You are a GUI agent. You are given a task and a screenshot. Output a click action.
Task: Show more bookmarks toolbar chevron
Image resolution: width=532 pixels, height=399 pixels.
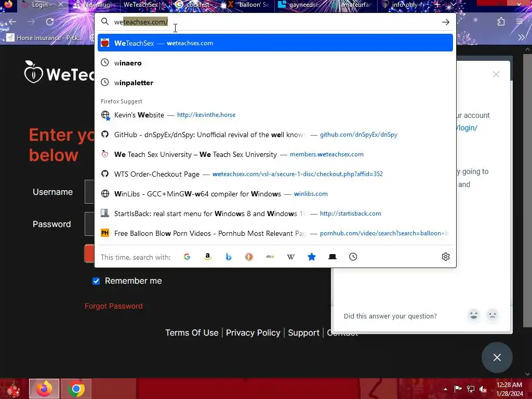521,37
